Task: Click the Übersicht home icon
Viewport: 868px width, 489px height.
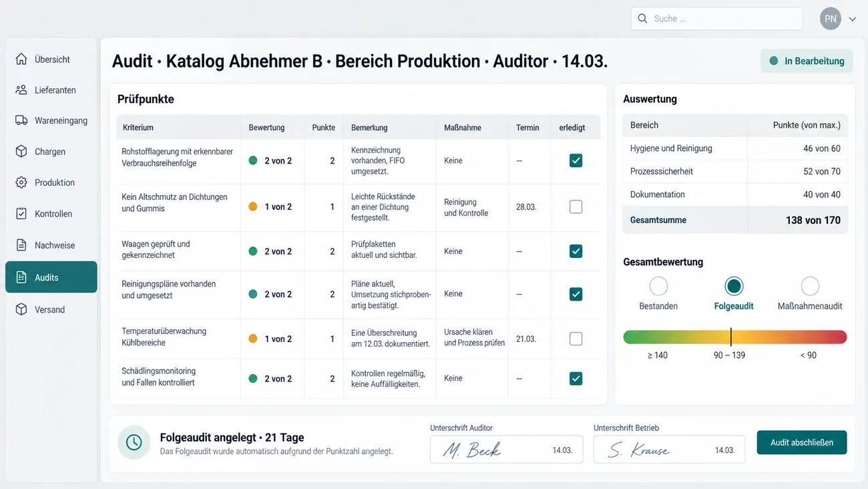Action: click(21, 59)
